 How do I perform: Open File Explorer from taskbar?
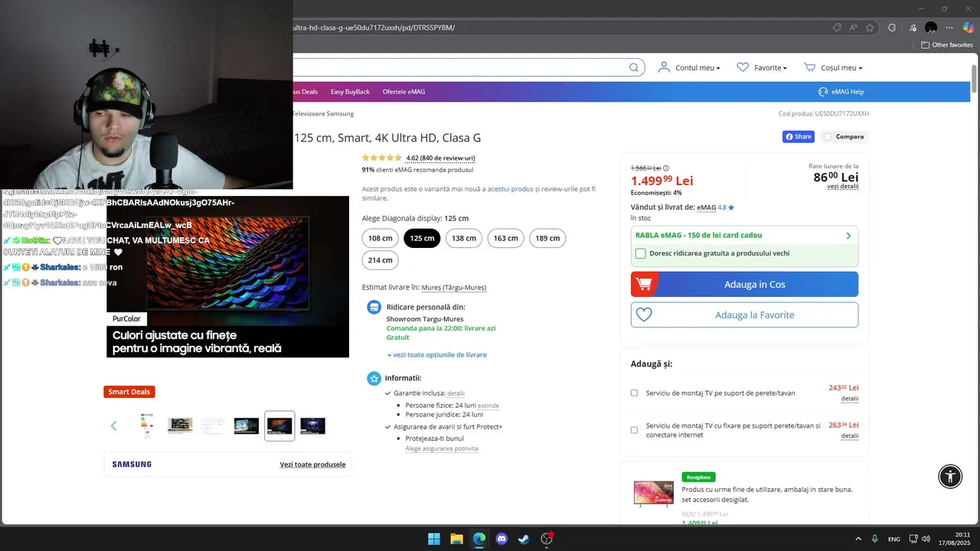pyautogui.click(x=456, y=539)
